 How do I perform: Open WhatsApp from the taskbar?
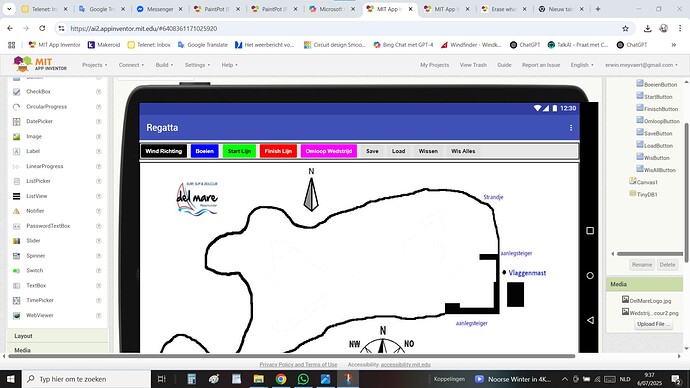pos(303,379)
